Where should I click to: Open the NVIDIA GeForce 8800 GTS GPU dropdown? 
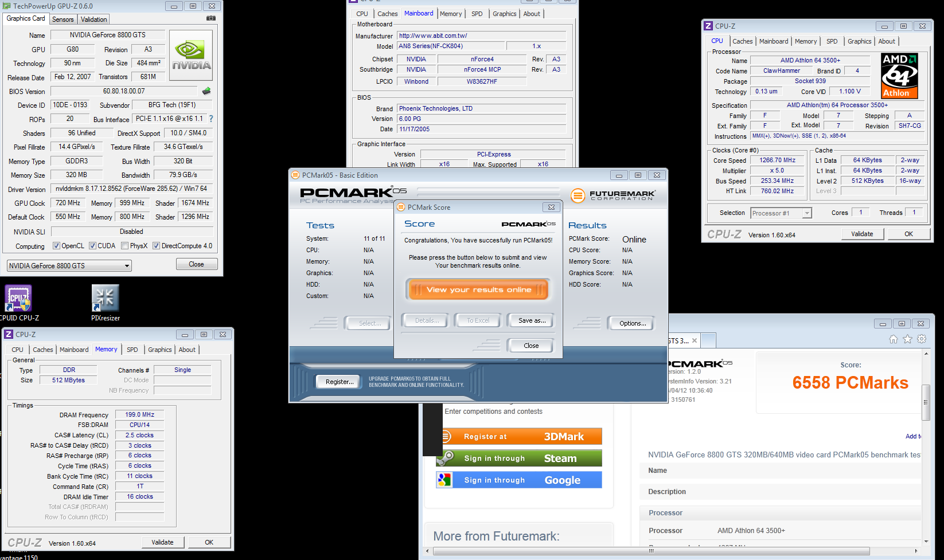[x=69, y=266]
